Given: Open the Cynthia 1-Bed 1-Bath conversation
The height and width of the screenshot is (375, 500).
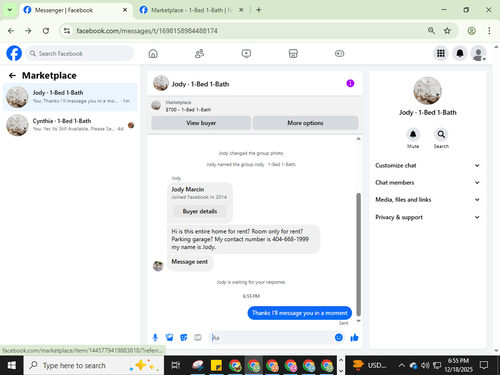Looking at the screenshot, I should [x=70, y=125].
